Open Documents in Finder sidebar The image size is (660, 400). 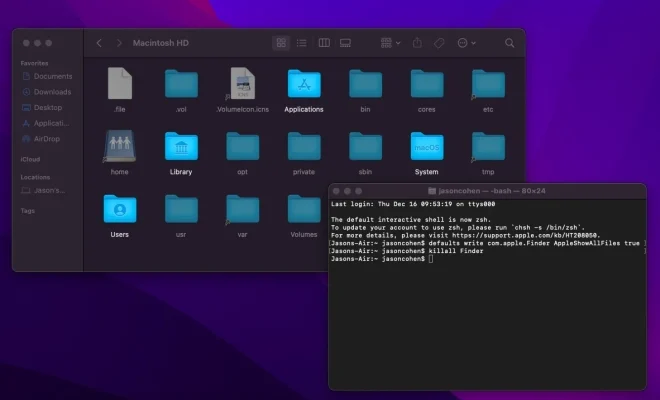tap(48, 76)
